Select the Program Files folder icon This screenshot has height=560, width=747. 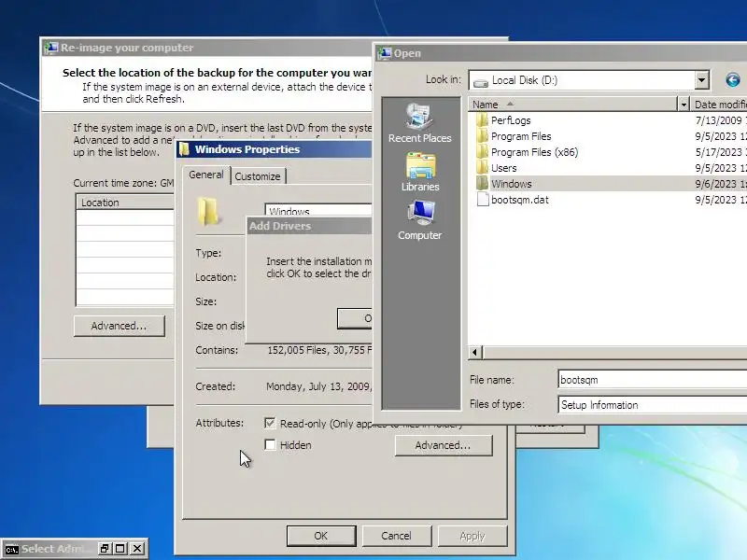click(482, 136)
